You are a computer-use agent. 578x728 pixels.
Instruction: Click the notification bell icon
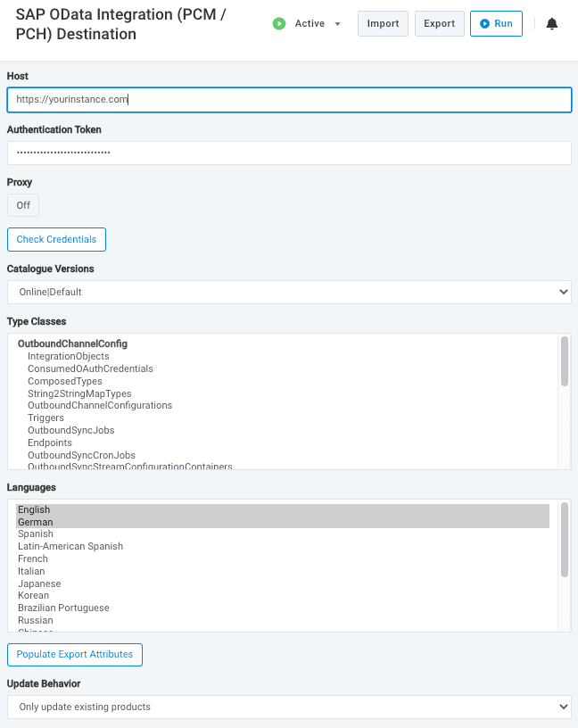(x=551, y=24)
